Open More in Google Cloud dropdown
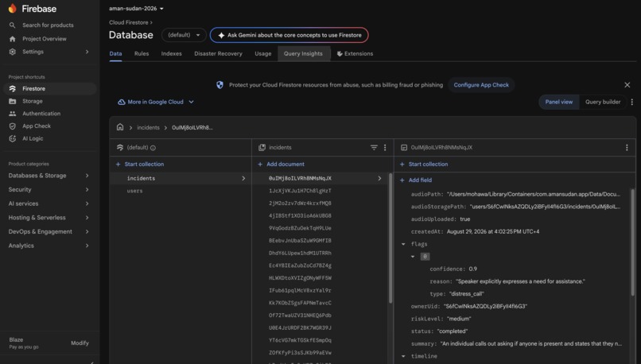Image resolution: width=641 pixels, height=364 pixels. coord(156,103)
